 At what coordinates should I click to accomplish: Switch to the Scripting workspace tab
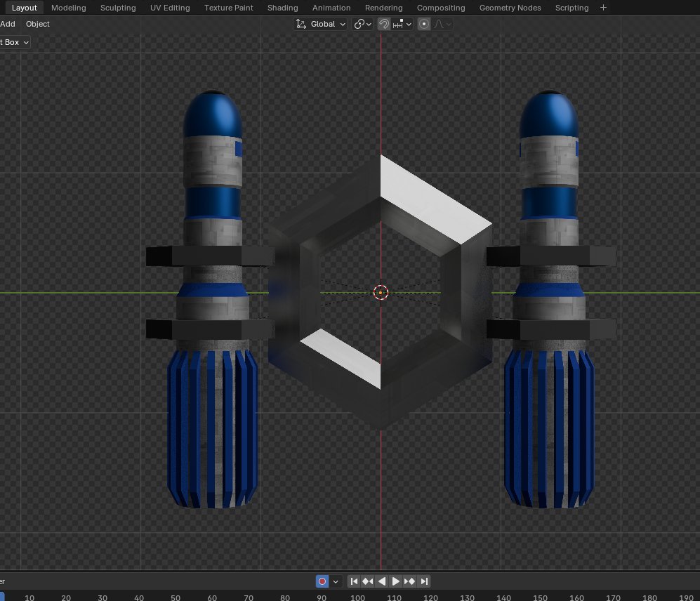click(572, 8)
